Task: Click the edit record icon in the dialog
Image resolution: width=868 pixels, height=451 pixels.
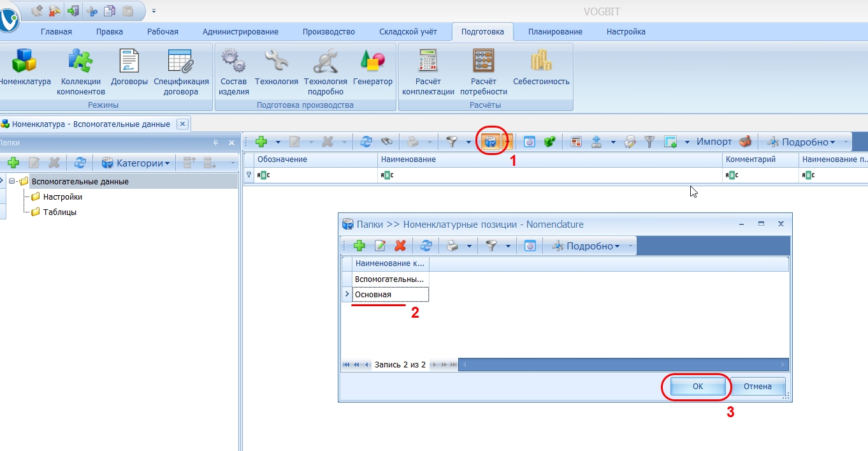Action: click(380, 246)
